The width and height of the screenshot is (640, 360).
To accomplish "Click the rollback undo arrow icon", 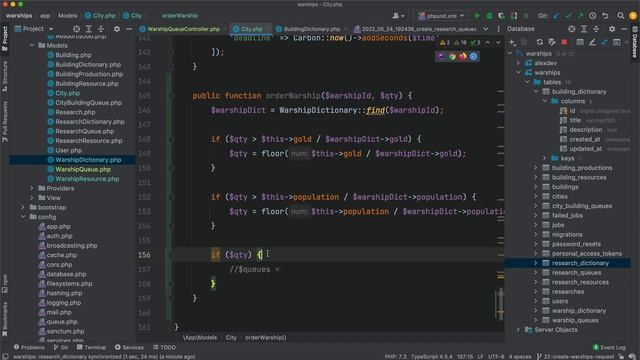I will point(605,16).
